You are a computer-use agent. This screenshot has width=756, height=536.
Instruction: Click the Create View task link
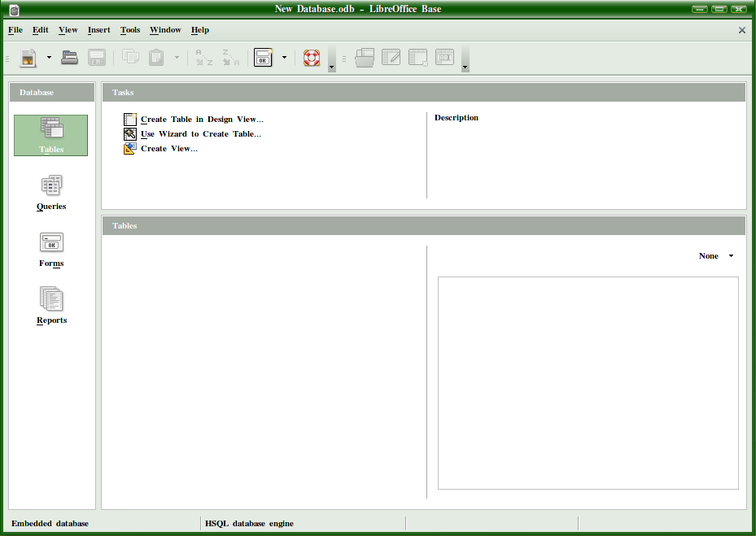point(169,149)
